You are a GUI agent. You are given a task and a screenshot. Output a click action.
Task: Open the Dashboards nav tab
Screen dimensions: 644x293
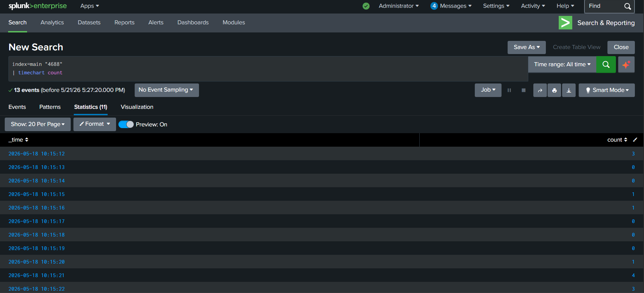pyautogui.click(x=193, y=23)
